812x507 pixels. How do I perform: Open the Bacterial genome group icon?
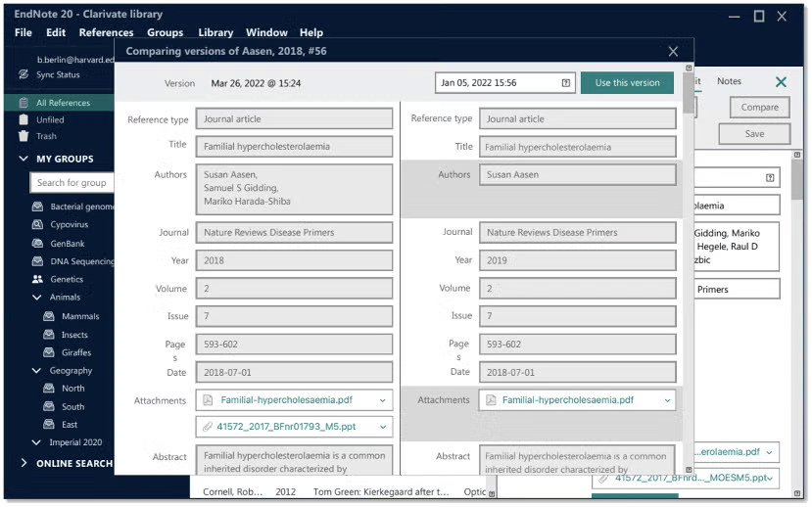37,207
